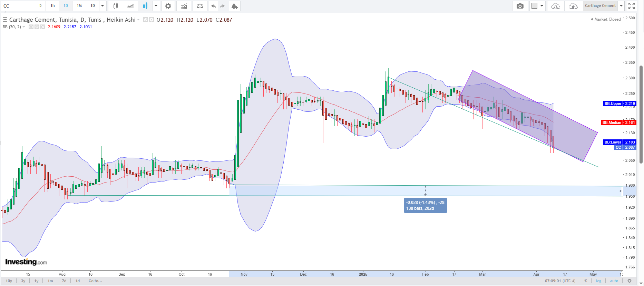The image size is (644, 286).
Task: Click the BB:Upper 2.219 price label
Action: (x=619, y=103)
